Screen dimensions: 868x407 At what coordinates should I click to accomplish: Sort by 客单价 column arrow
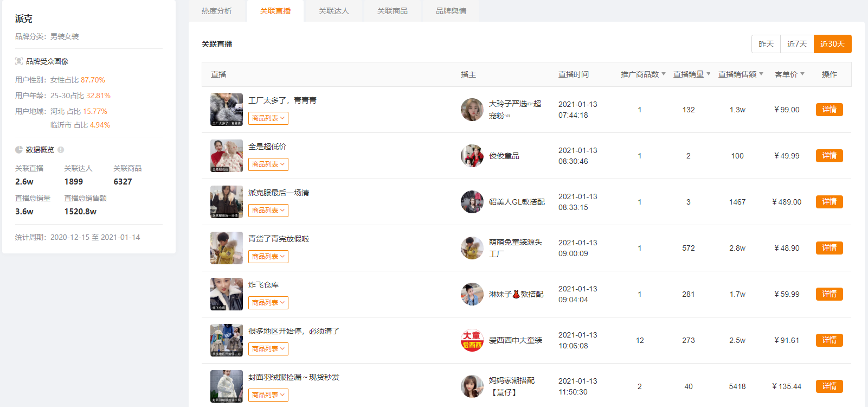(x=802, y=74)
